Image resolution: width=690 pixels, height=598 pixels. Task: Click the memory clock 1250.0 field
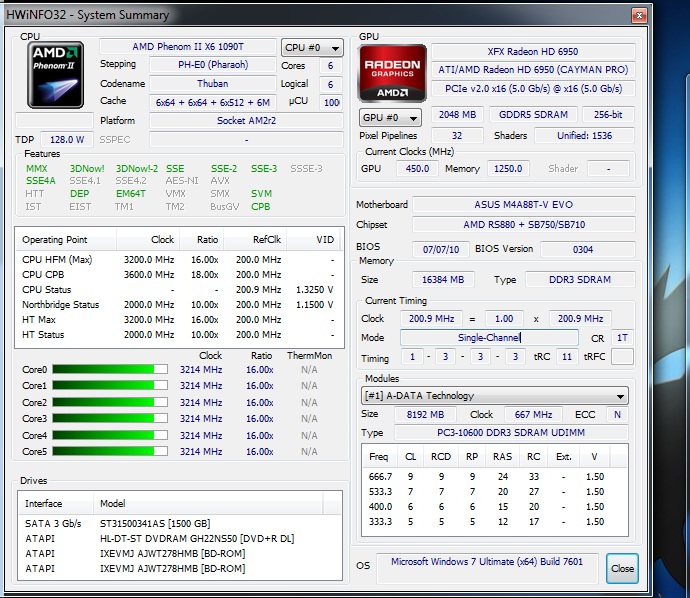coord(508,169)
